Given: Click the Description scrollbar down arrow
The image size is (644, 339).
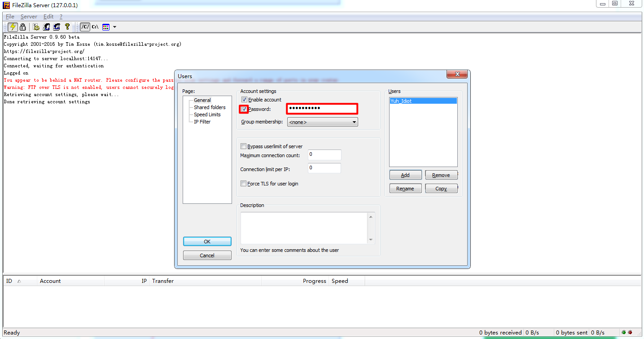Looking at the screenshot, I should tap(371, 239).
